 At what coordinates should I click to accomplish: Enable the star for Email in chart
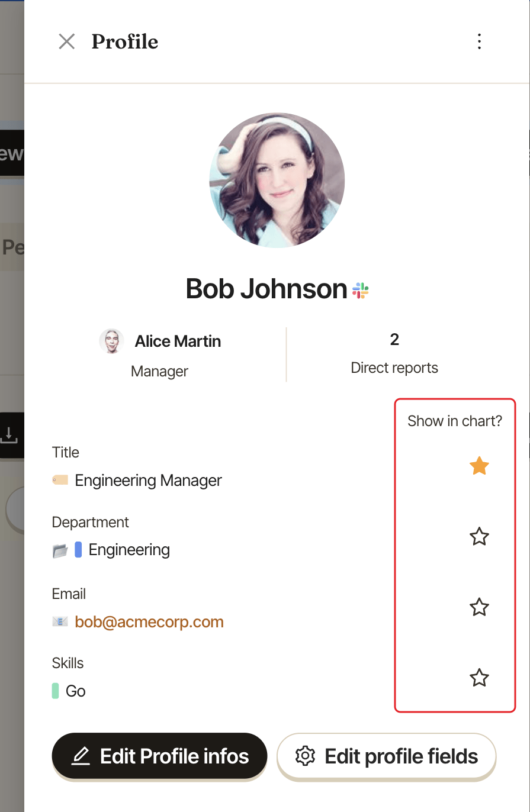(479, 607)
